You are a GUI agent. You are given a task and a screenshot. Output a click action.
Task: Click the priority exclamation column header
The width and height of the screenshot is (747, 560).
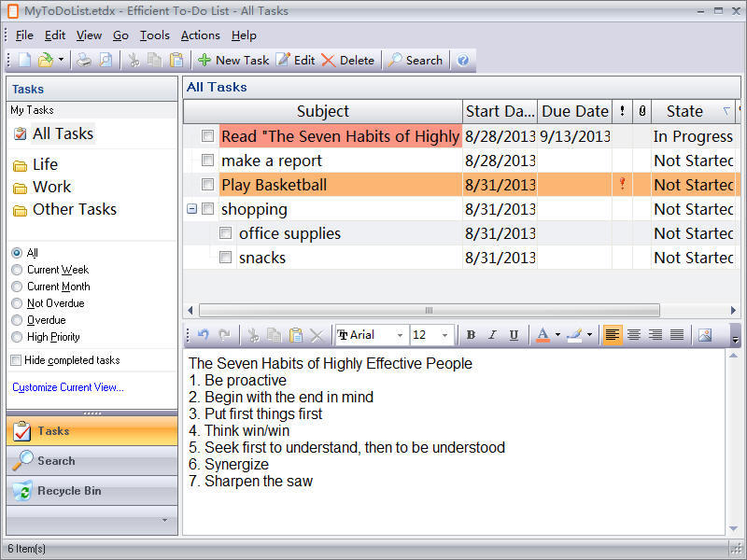pyautogui.click(x=622, y=111)
